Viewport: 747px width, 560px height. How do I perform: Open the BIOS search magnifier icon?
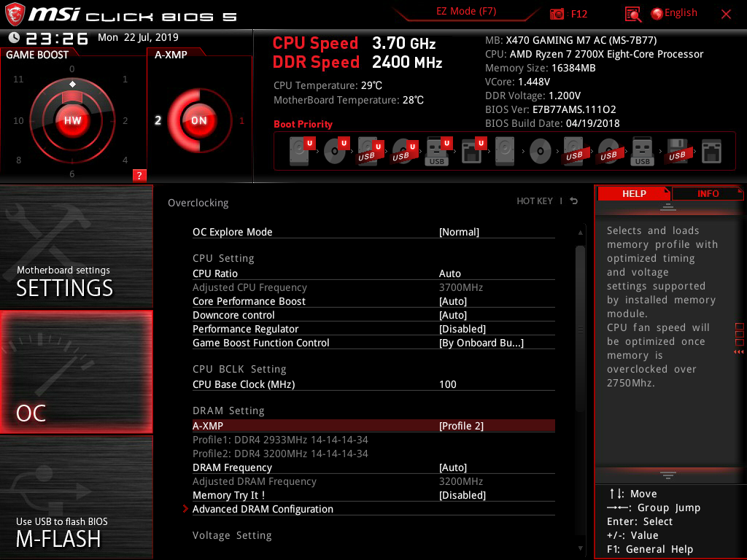(x=632, y=14)
